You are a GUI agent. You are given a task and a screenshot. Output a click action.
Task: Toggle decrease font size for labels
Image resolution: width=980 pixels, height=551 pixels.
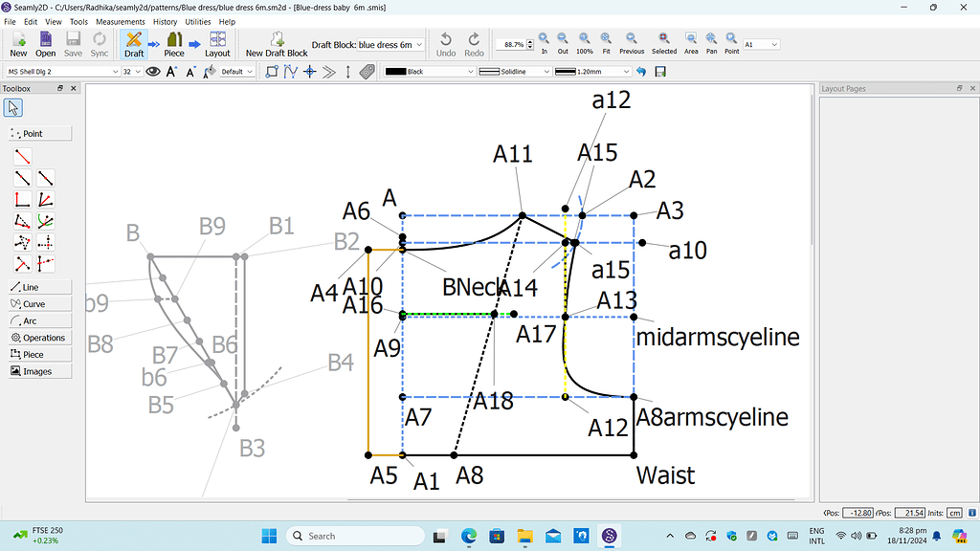190,71
